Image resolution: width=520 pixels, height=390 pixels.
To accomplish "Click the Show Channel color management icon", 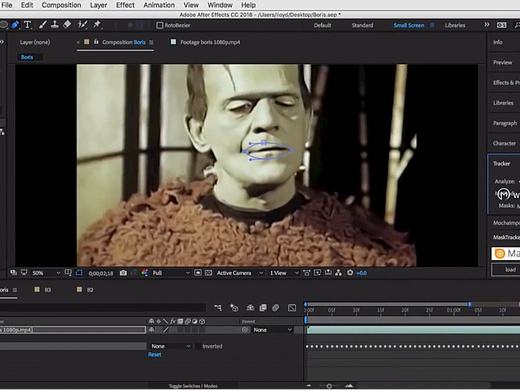I will tap(144, 273).
